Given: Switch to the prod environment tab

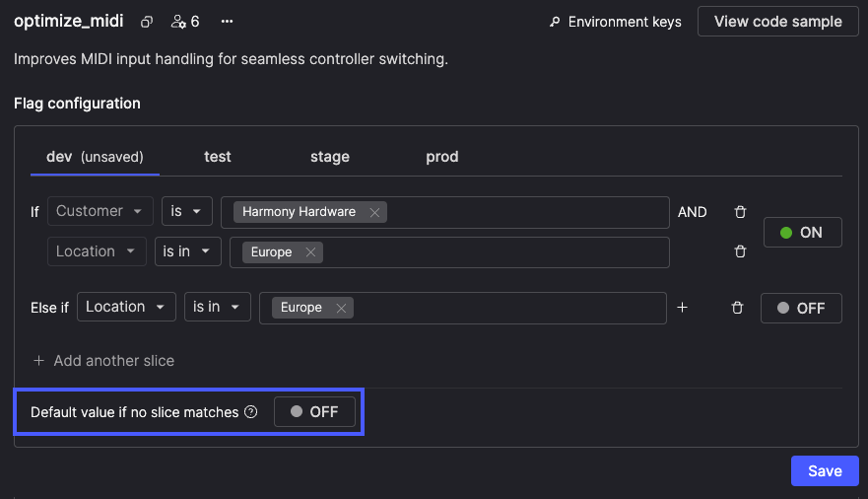Looking at the screenshot, I should [x=441, y=157].
